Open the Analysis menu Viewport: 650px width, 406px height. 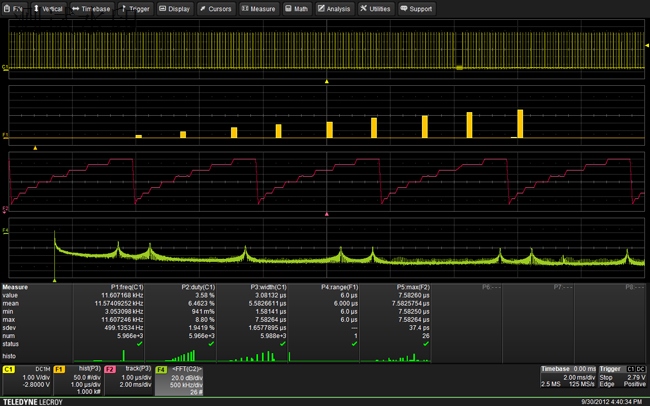click(x=335, y=8)
